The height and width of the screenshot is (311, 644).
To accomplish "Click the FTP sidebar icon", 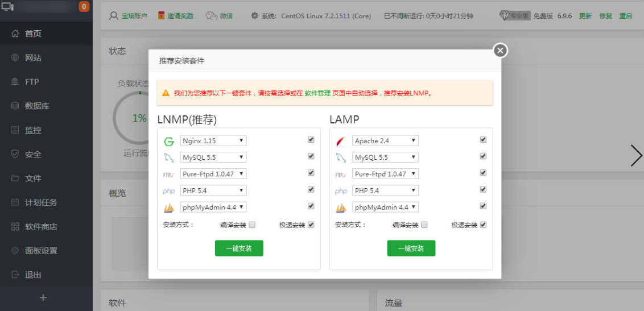I will (15, 82).
